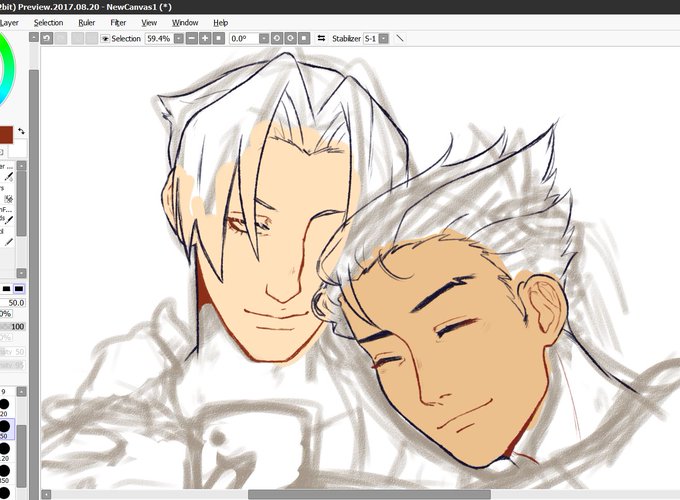Open the Window menu

(185, 23)
